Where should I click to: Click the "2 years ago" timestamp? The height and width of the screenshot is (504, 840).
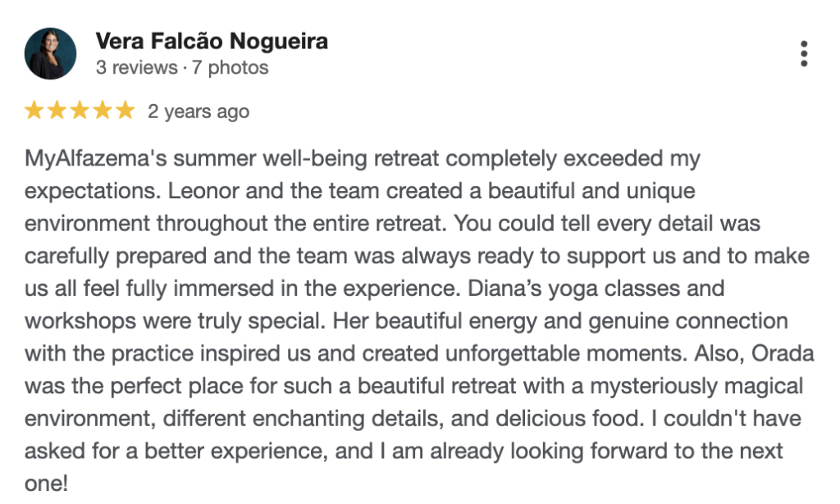(198, 111)
